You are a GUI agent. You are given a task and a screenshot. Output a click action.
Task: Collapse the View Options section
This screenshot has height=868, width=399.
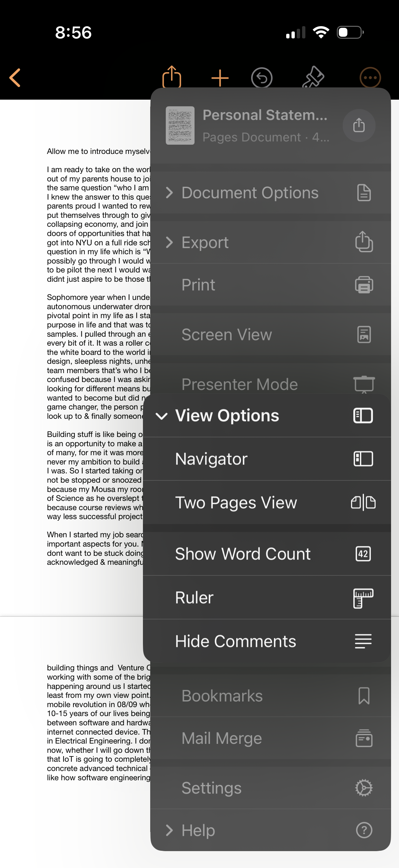coord(267,415)
